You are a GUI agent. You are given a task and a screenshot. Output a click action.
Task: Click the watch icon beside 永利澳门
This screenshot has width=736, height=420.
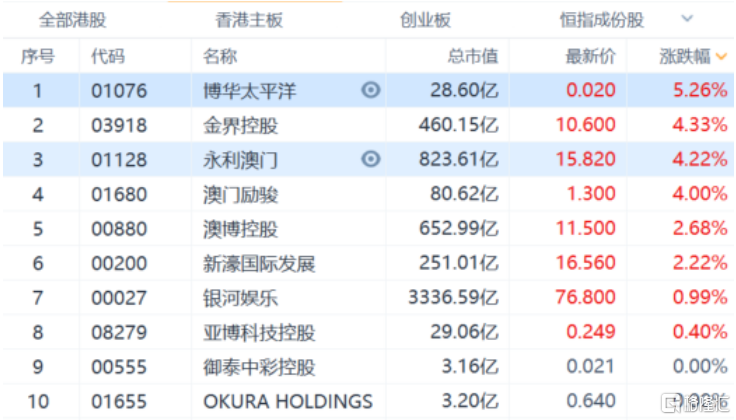click(371, 159)
